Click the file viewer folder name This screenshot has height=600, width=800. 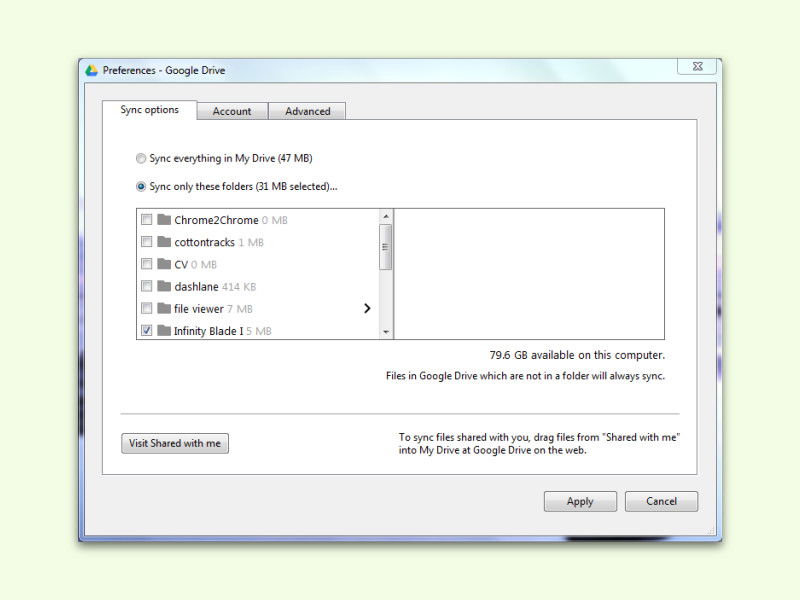coord(199,309)
